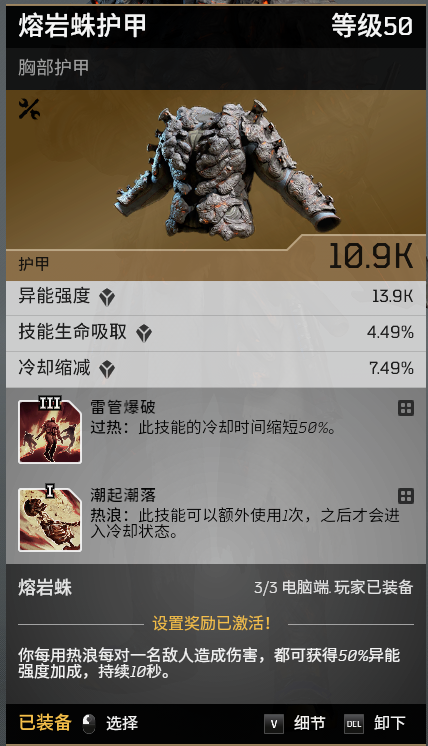Select the 冷却缩减 7.49% stat row
The image size is (428, 746).
216,369
